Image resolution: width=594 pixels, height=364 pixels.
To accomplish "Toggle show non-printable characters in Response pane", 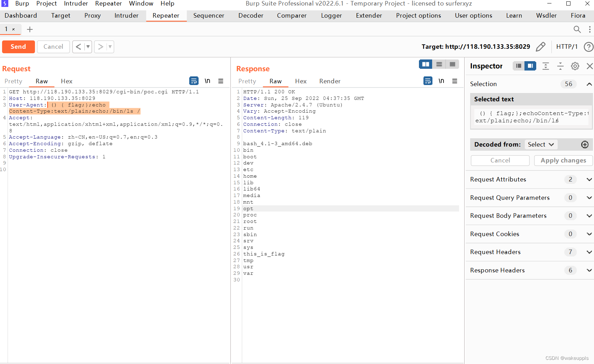I will [441, 81].
